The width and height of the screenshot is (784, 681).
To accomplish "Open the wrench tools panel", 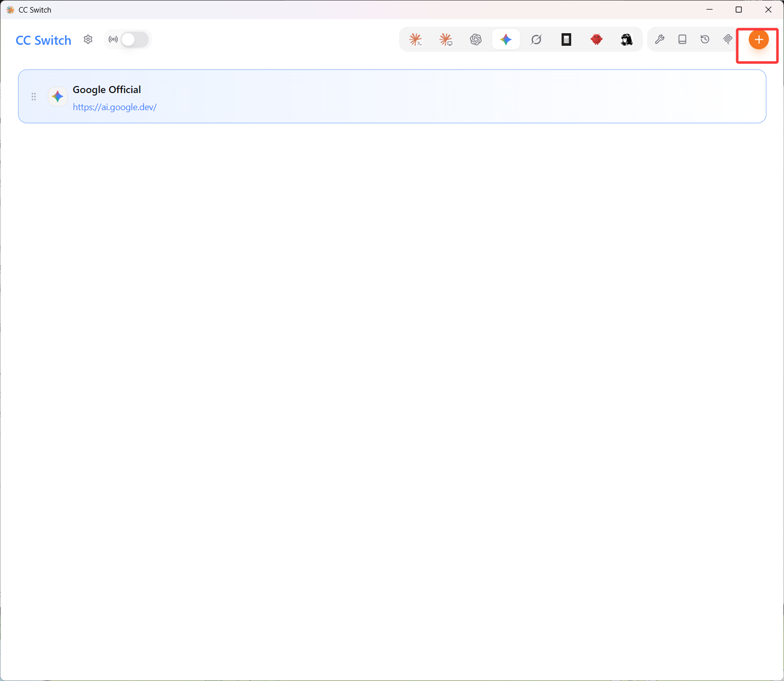I will pyautogui.click(x=660, y=39).
